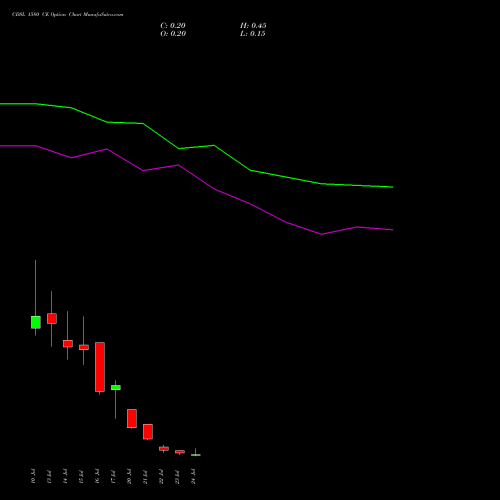This screenshot has height=500, width=500.
Task: Click the CDSL 1580 CE Options chart title
Action: [x=67, y=15]
